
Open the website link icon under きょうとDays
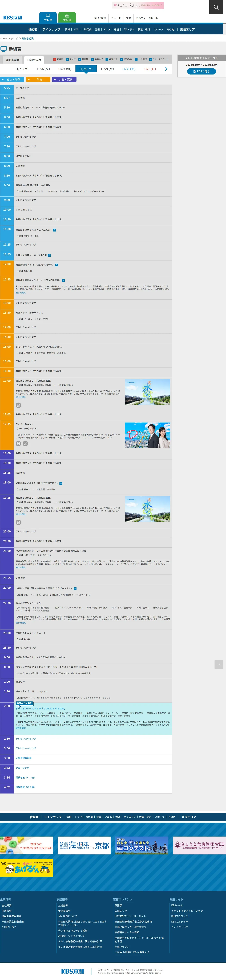(18, 443)
